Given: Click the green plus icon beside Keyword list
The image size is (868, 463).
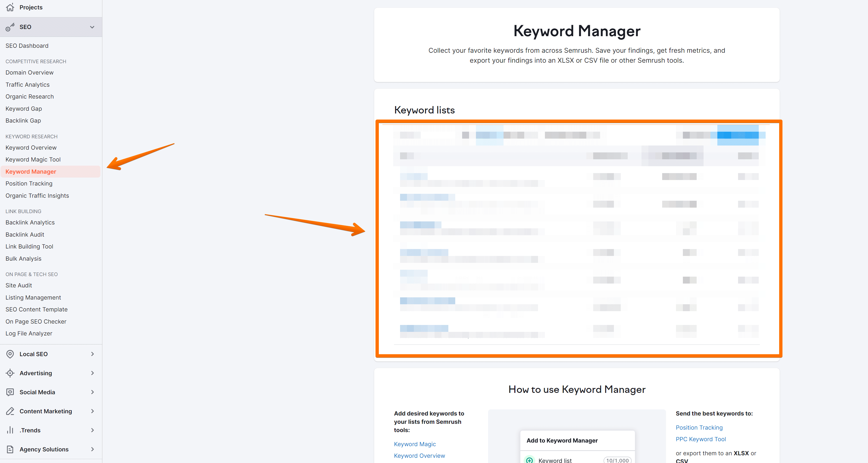Looking at the screenshot, I should [529, 460].
